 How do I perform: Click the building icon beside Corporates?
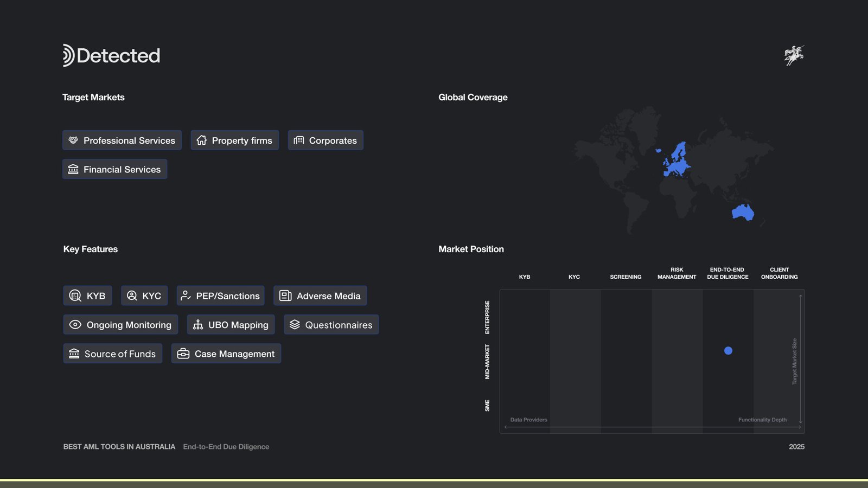pos(299,140)
